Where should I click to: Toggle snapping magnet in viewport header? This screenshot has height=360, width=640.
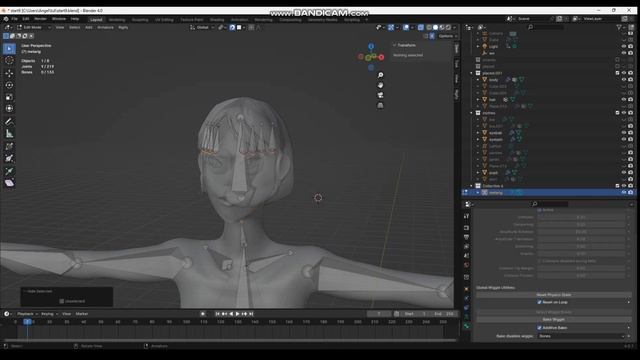pyautogui.click(x=232, y=27)
